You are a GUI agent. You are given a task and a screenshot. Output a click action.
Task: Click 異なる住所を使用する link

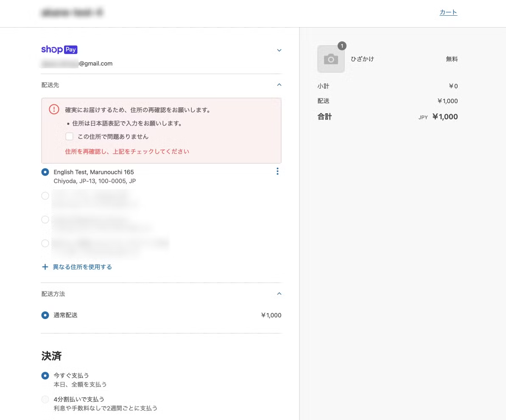point(82,267)
